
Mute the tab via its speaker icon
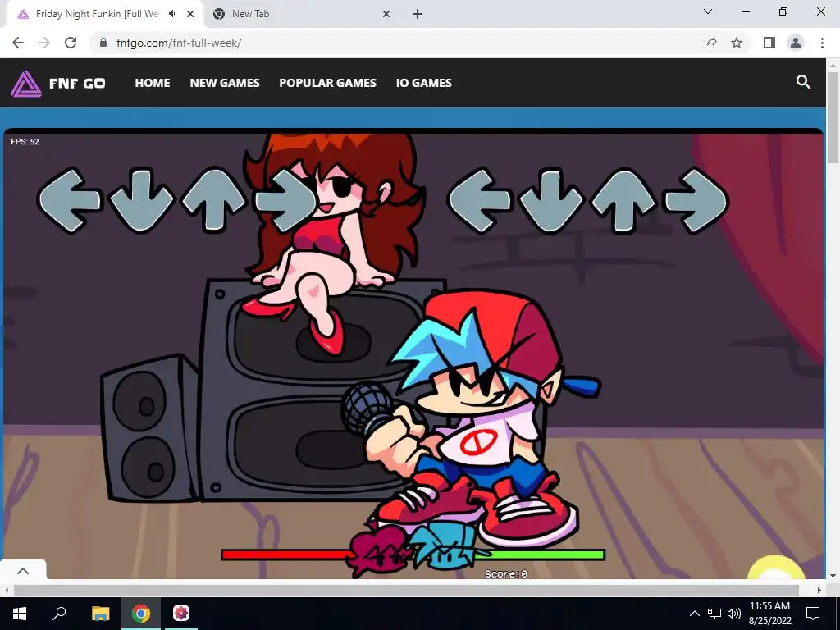pos(172,14)
